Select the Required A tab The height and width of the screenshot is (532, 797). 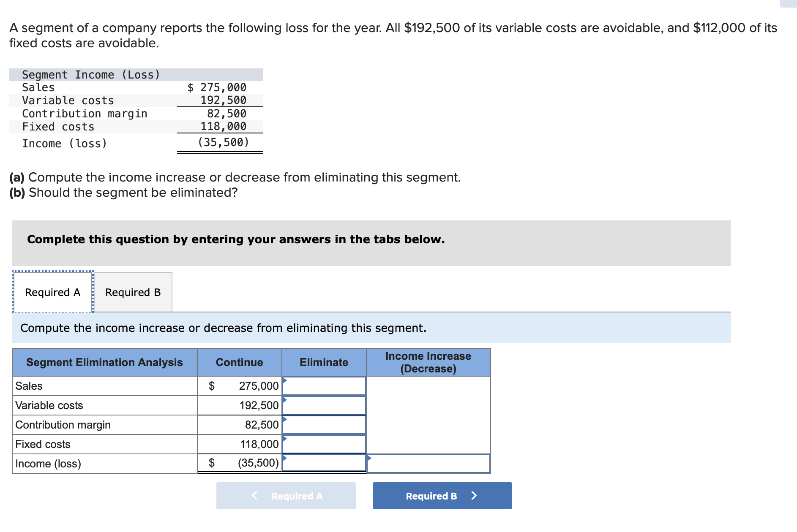(x=52, y=292)
